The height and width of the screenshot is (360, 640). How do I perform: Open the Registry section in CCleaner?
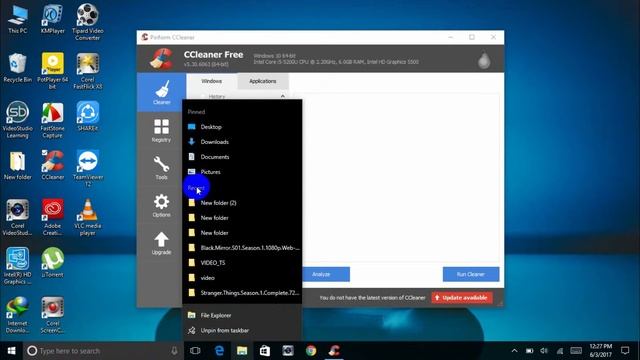[x=161, y=131]
